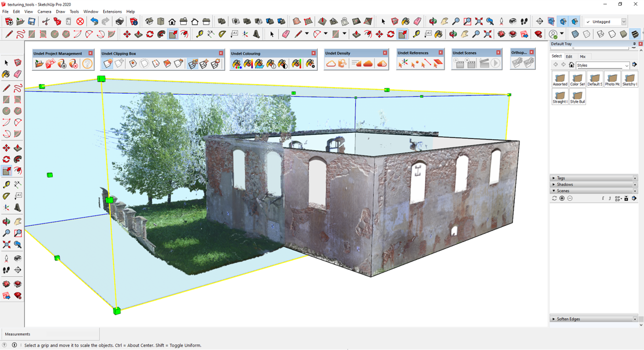
Task: Select the Eraser tool from the toolbar
Action: pyautogui.click(x=18, y=73)
